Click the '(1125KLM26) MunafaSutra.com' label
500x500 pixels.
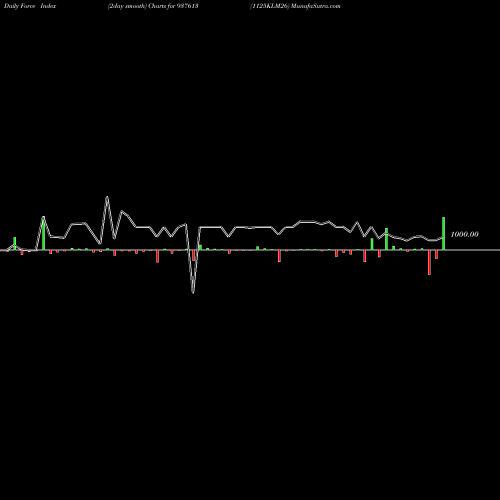coord(295,6)
